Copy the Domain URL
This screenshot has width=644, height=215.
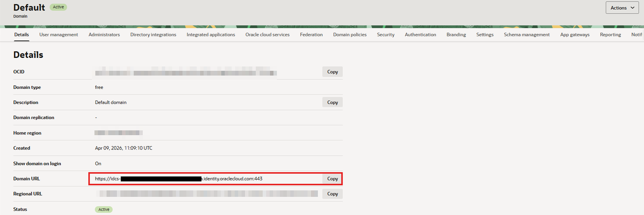pos(333,179)
